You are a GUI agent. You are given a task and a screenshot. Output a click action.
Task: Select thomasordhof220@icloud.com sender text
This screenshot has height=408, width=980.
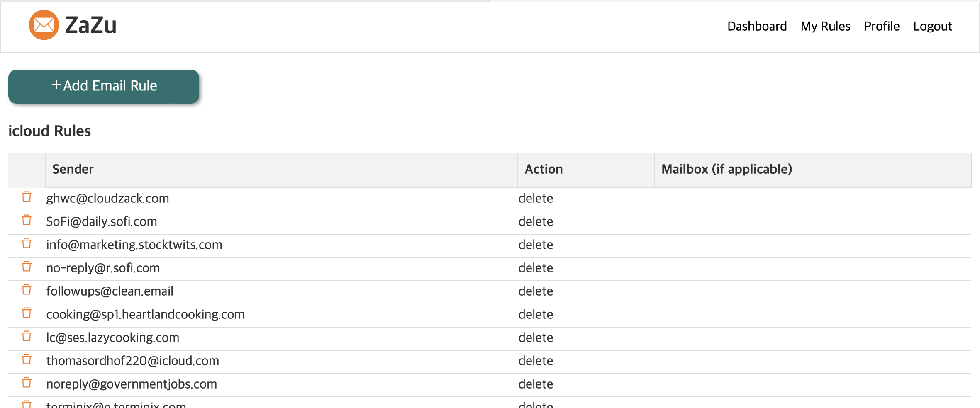132,361
